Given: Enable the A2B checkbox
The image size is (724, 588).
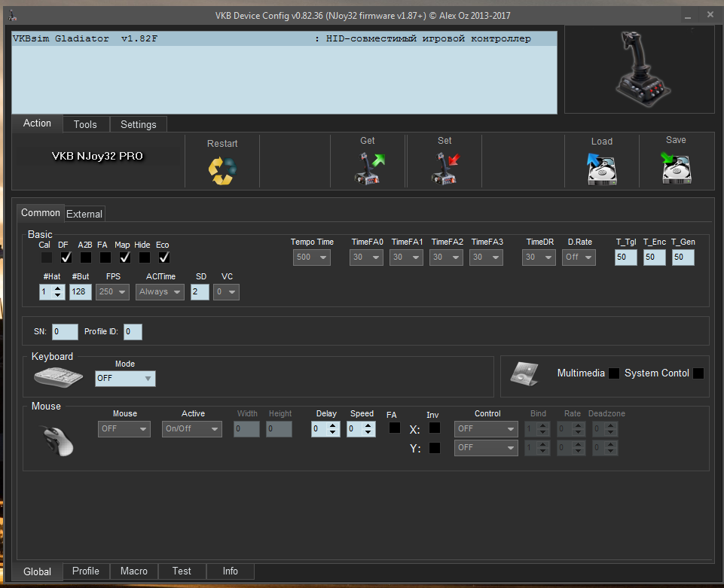Looking at the screenshot, I should 86,257.
